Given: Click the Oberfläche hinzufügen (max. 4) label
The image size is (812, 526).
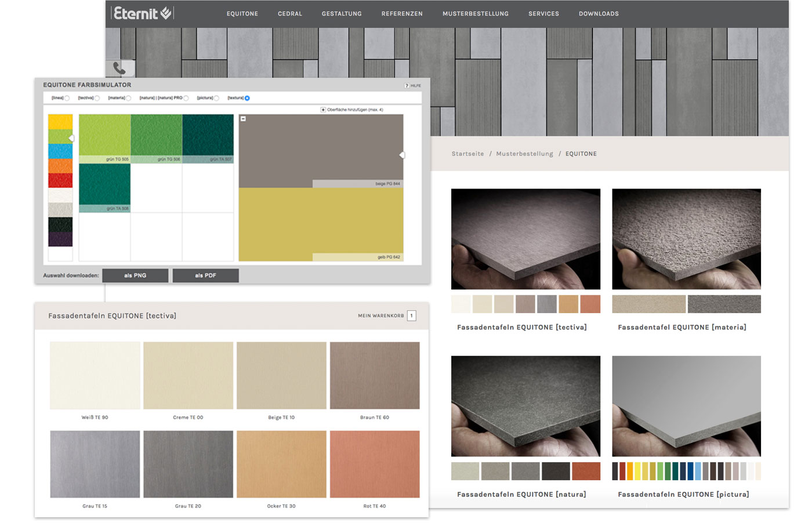Looking at the screenshot, I should [355, 110].
